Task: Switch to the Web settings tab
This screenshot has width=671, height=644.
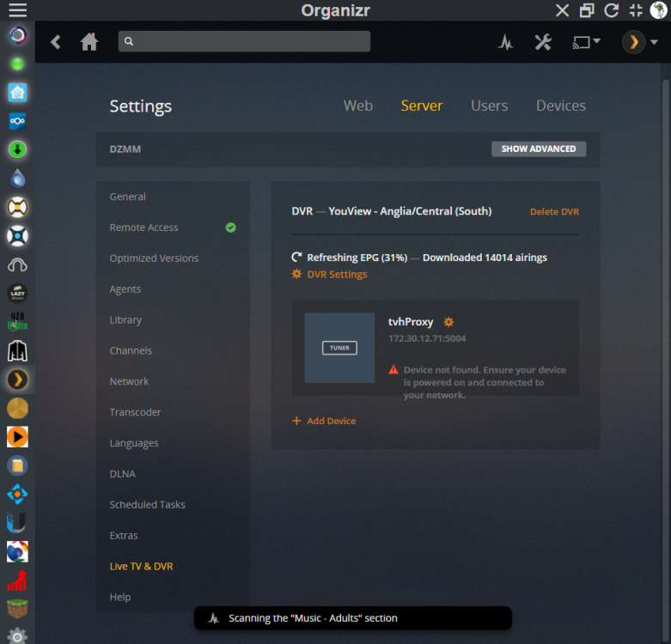Action: click(x=358, y=106)
